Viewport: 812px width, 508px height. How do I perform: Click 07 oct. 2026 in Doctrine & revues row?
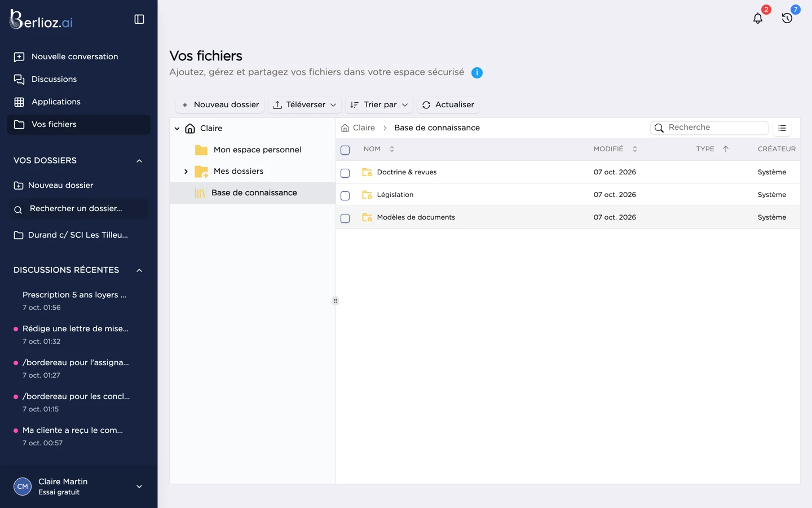(615, 172)
